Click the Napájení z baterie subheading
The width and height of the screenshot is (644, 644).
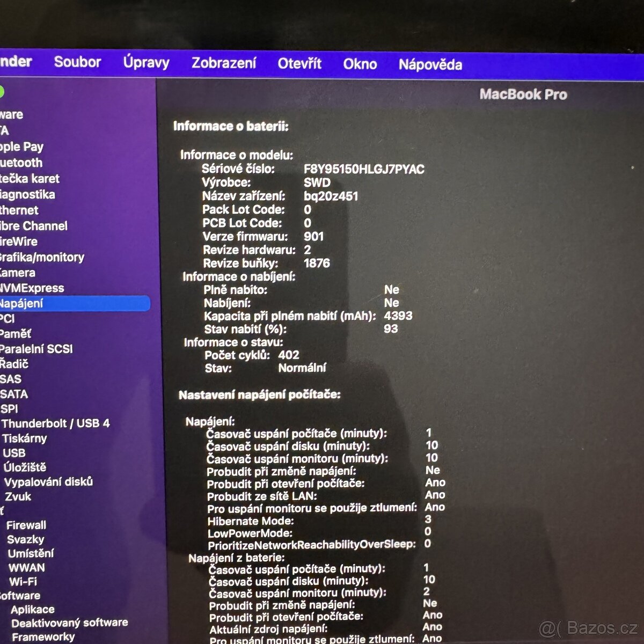pyautogui.click(x=236, y=558)
